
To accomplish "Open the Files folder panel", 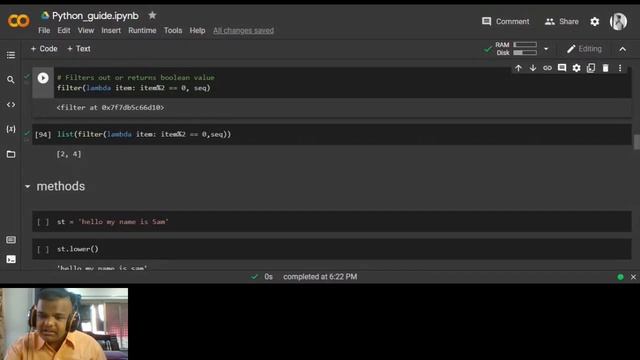I will pos(11,154).
